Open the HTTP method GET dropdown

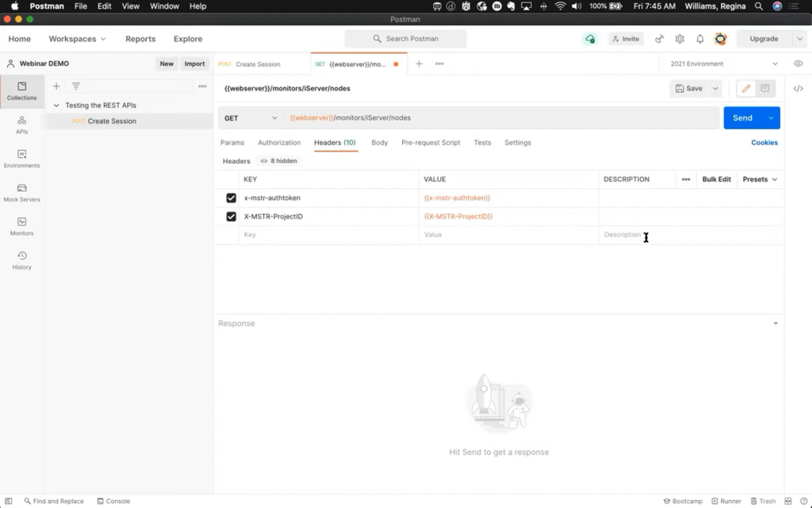(x=251, y=118)
